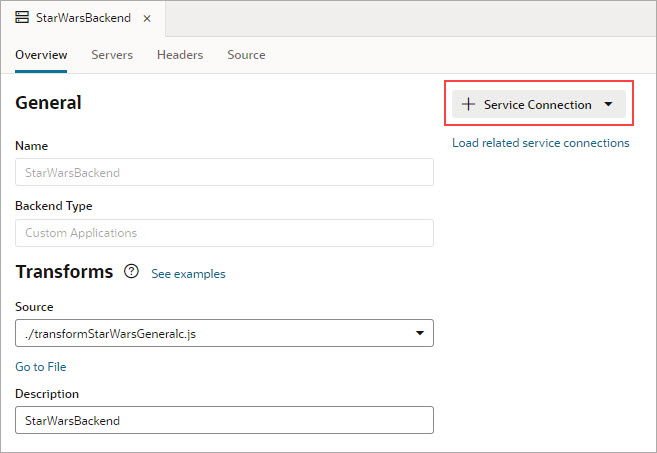Click the Backend Type field
The width and height of the screenshot is (657, 453).
pos(224,233)
